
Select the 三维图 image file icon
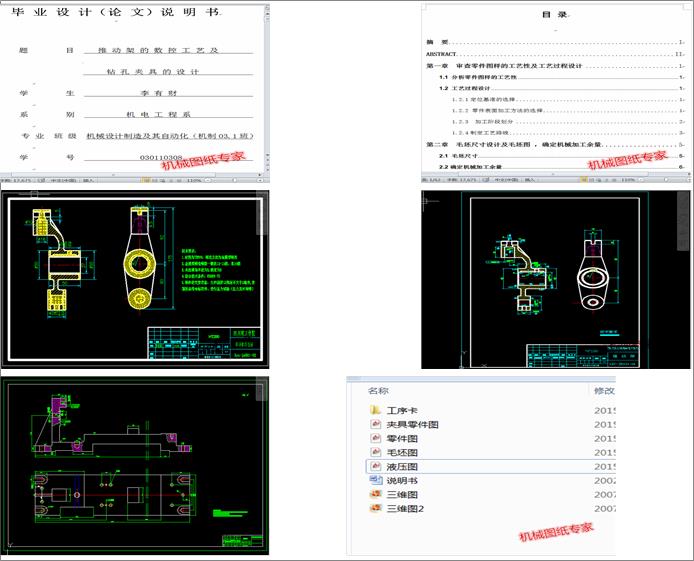pos(375,494)
